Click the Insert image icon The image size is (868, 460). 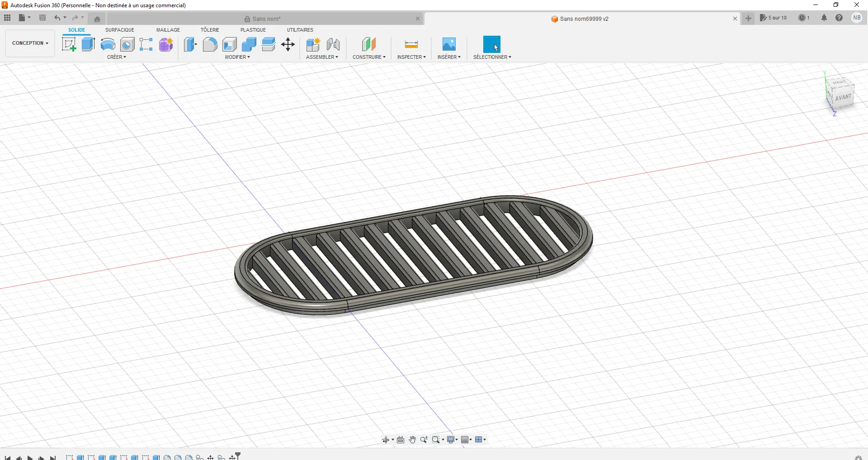[x=448, y=44]
